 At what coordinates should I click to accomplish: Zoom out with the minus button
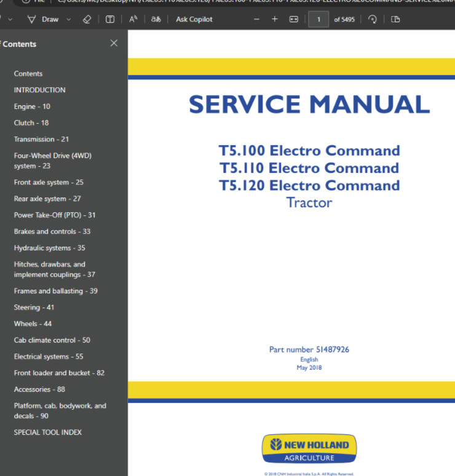coord(256,20)
